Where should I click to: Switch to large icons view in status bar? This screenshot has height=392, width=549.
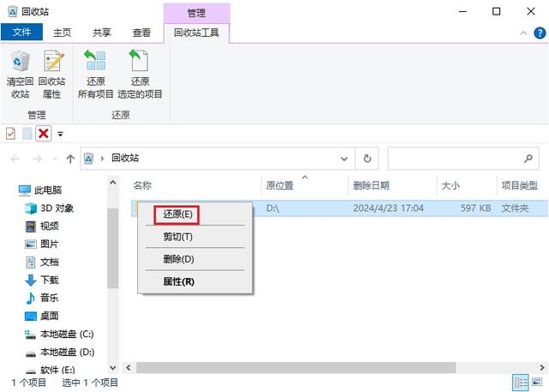[537, 382]
